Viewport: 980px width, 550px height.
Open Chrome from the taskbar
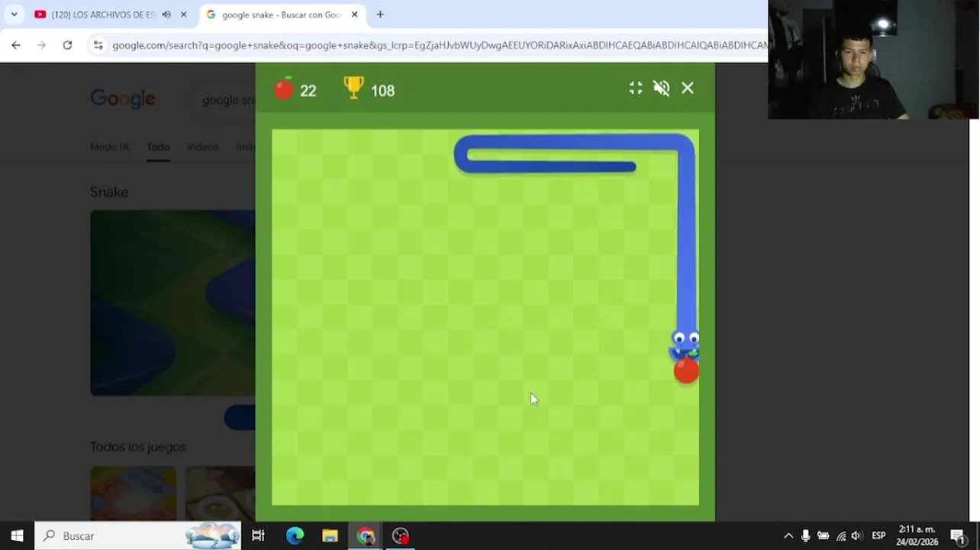[x=366, y=535]
